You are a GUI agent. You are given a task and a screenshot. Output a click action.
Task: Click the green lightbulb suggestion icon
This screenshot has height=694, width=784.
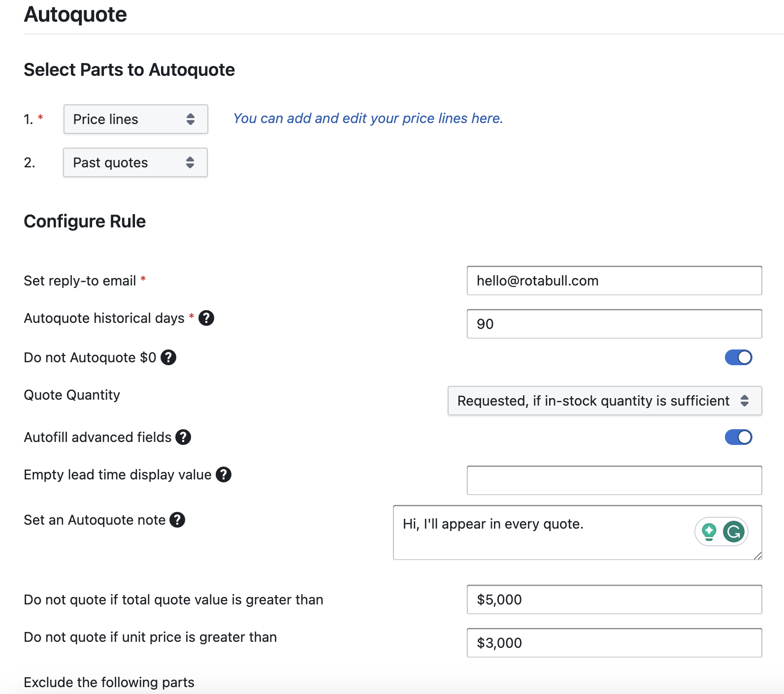(x=709, y=532)
